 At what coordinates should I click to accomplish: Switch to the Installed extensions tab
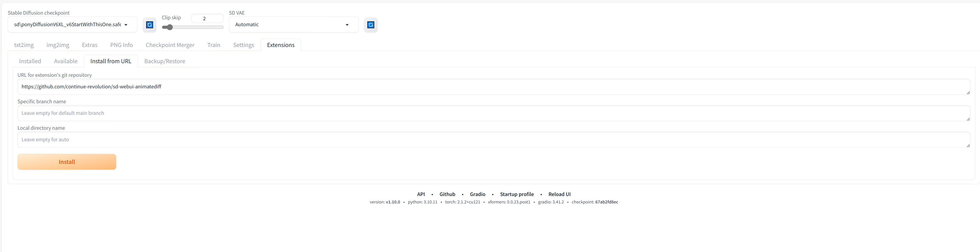tap(30, 61)
